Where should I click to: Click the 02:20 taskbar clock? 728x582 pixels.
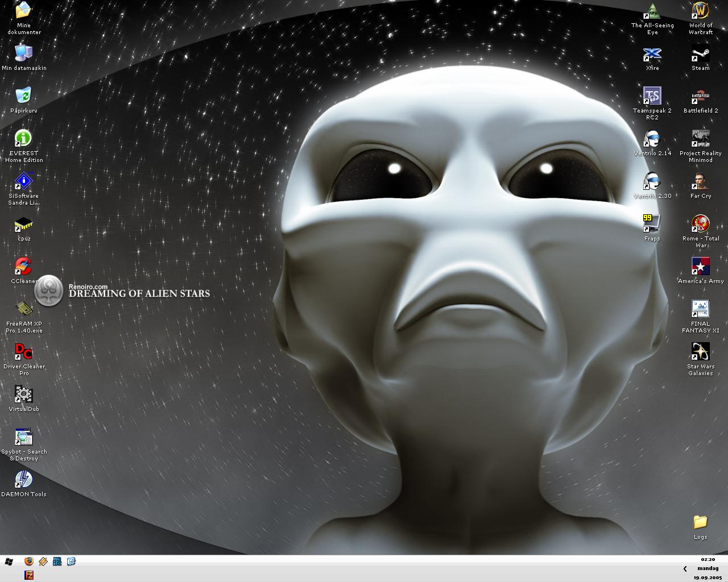point(708,559)
